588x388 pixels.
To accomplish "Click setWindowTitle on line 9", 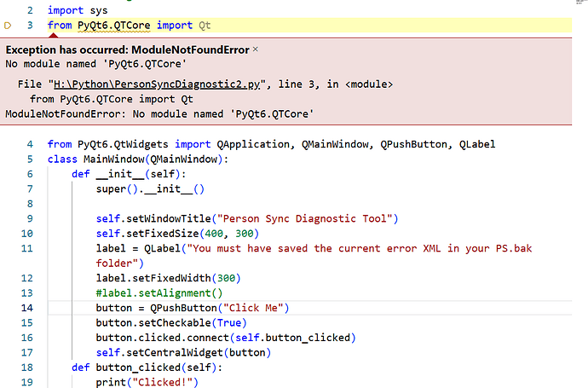I will [173, 218].
